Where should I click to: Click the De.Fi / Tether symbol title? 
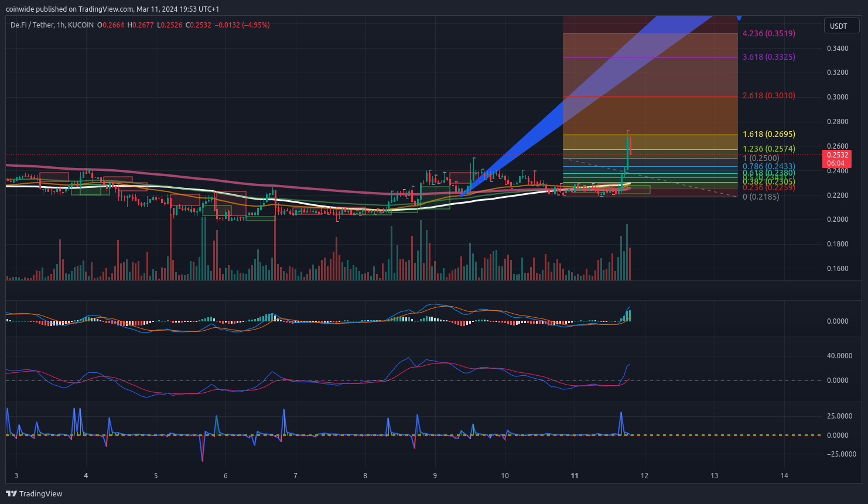coord(52,25)
